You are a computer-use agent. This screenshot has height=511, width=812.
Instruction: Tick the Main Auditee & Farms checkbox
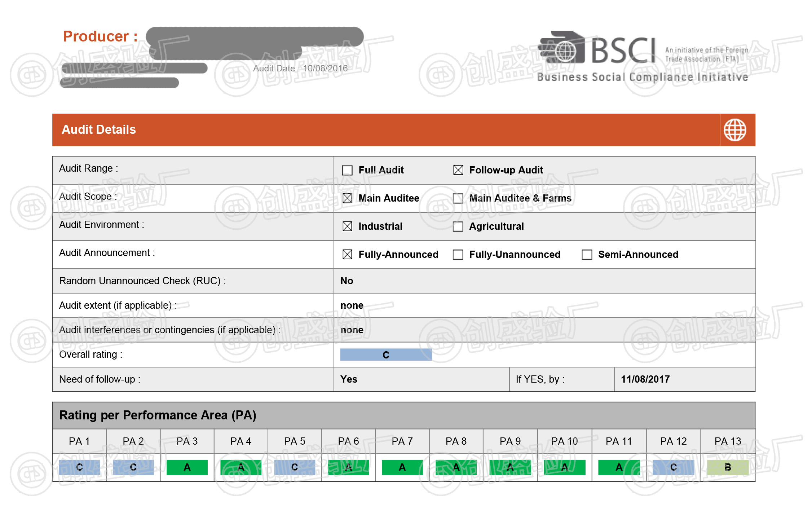458,198
